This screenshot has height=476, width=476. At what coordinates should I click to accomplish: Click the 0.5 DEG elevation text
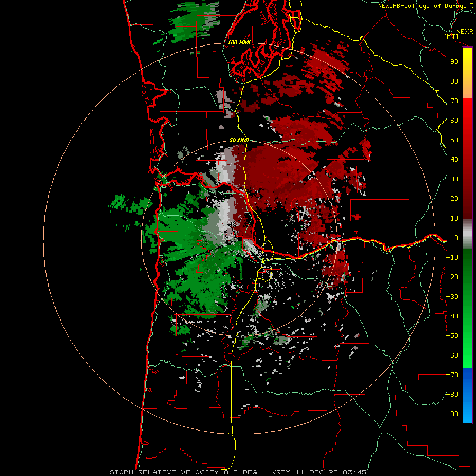click(241, 472)
